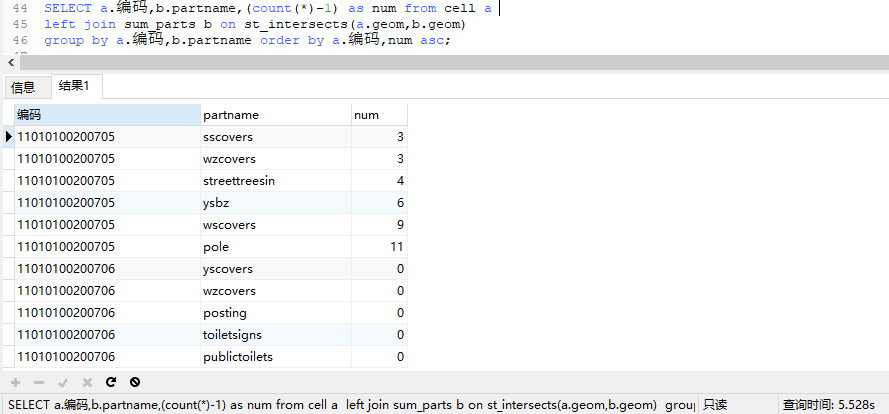889x414 pixels.
Task: Click the num cell showing 11
Action: (x=379, y=247)
